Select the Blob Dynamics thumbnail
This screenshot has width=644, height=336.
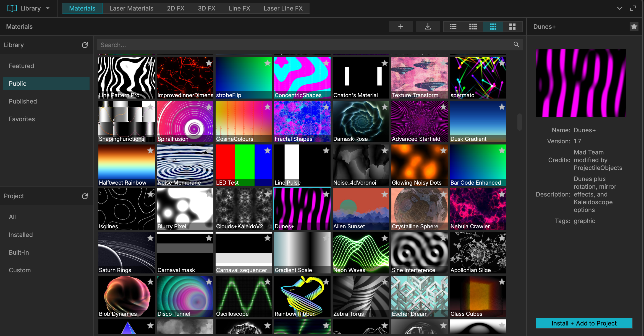tap(127, 296)
